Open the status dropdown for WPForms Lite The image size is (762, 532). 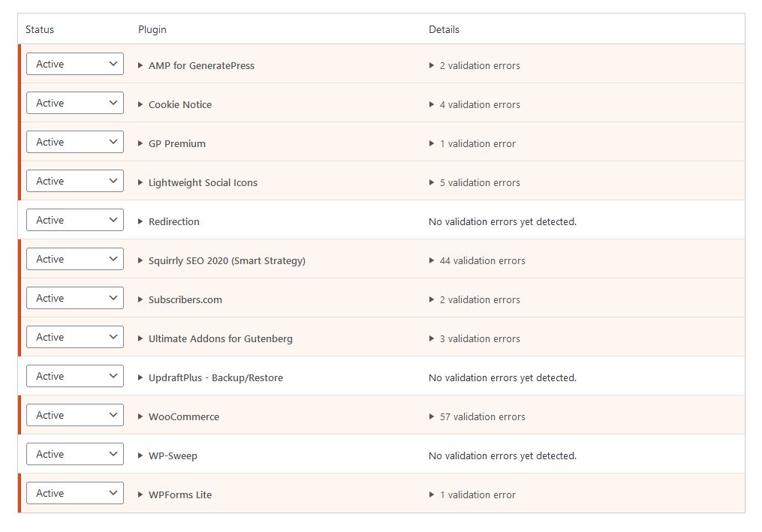[x=75, y=493]
